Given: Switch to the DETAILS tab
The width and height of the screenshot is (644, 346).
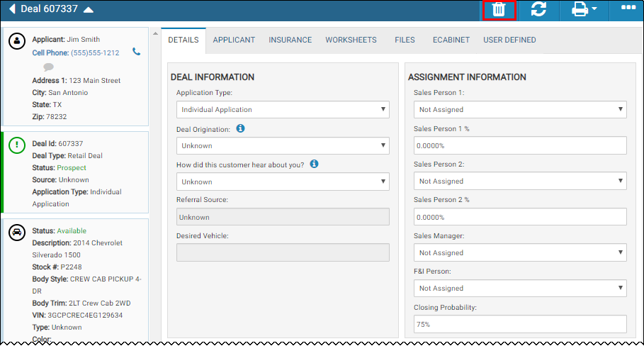Looking at the screenshot, I should 183,40.
